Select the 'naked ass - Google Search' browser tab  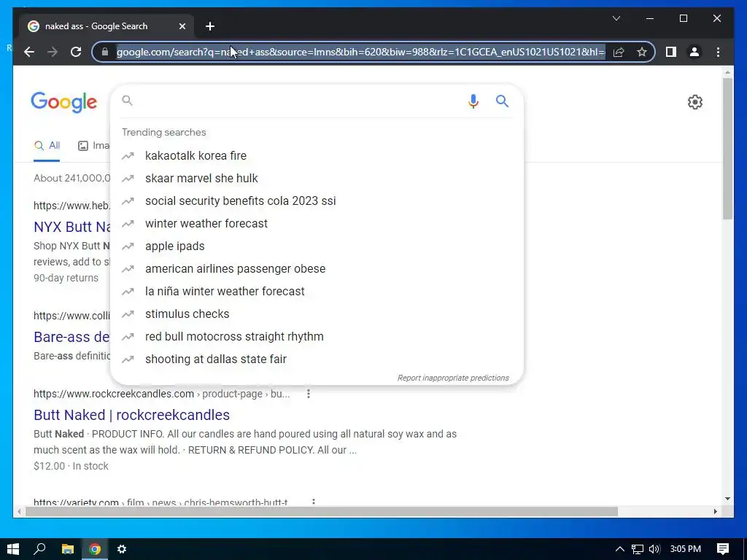tap(107, 26)
